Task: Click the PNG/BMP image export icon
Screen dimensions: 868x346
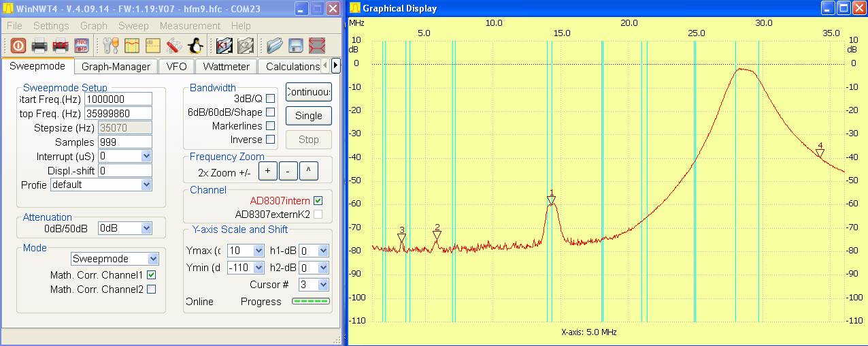Action: pos(80,46)
